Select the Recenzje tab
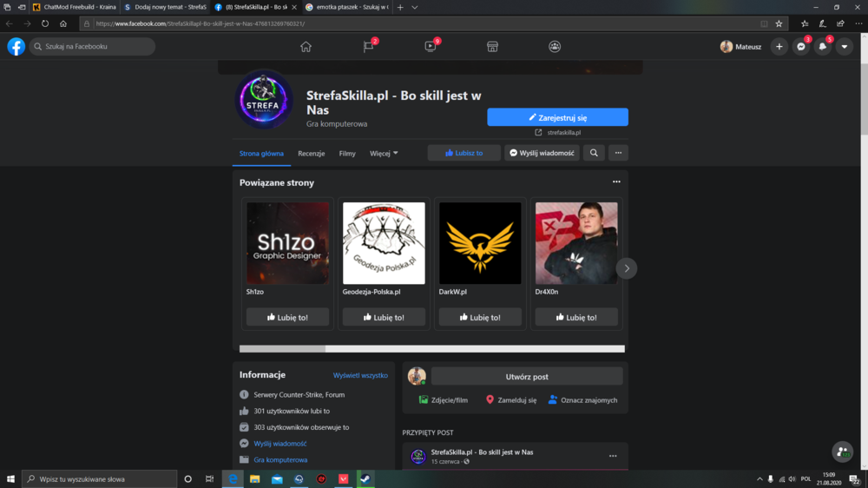Viewport: 868px width, 488px height. click(x=311, y=154)
